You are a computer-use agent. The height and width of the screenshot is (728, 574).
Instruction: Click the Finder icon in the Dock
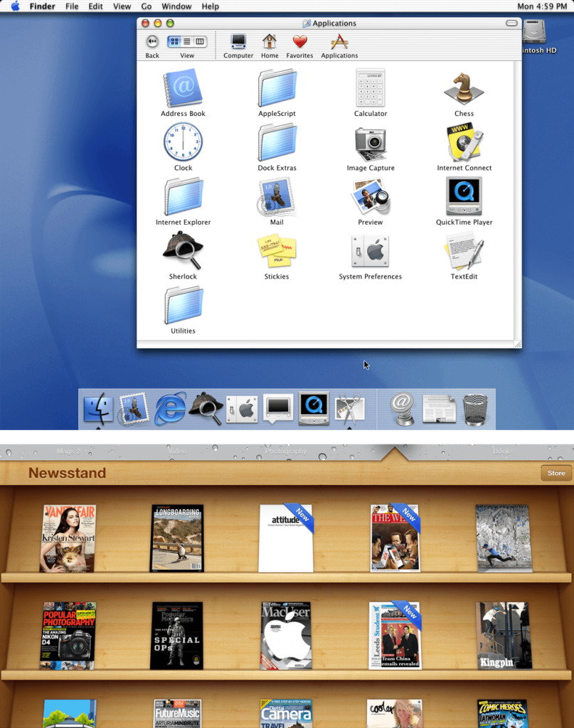[98, 409]
